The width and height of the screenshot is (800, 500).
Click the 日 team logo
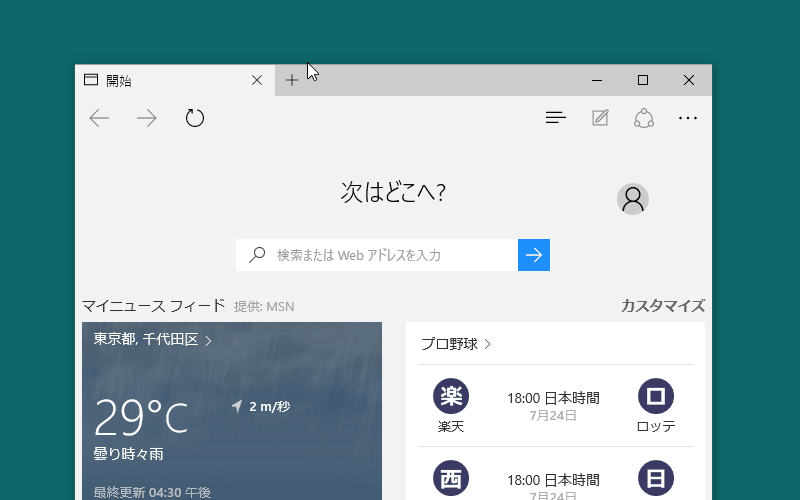point(656,479)
